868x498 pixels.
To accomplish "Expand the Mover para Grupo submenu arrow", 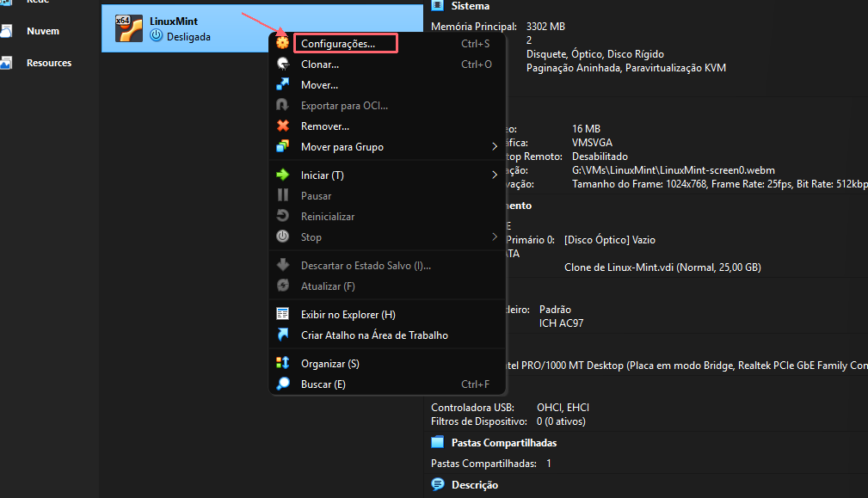I will (495, 146).
